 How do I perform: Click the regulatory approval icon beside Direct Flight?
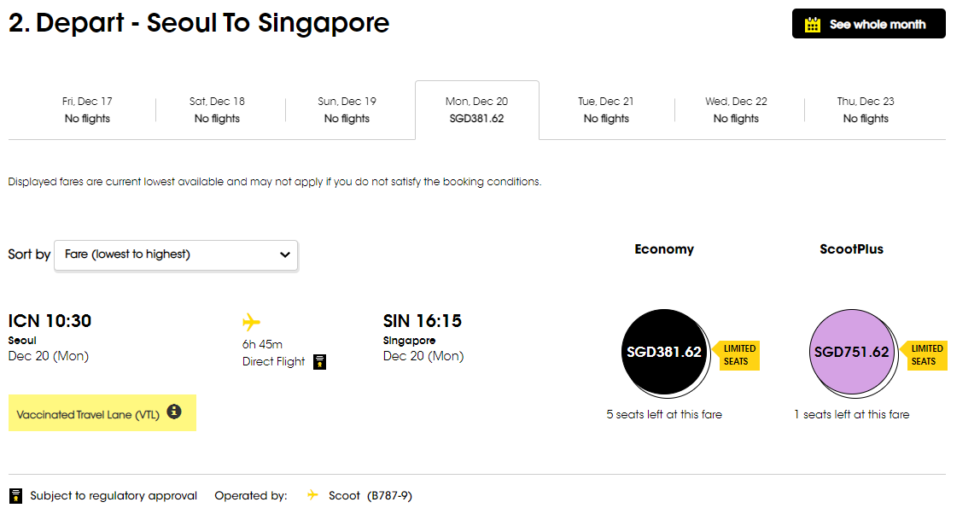pos(320,361)
